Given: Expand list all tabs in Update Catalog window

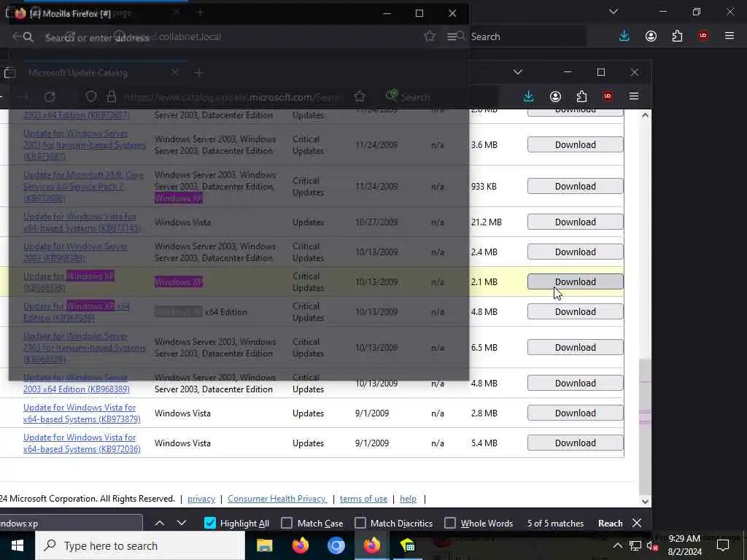Looking at the screenshot, I should (x=518, y=72).
